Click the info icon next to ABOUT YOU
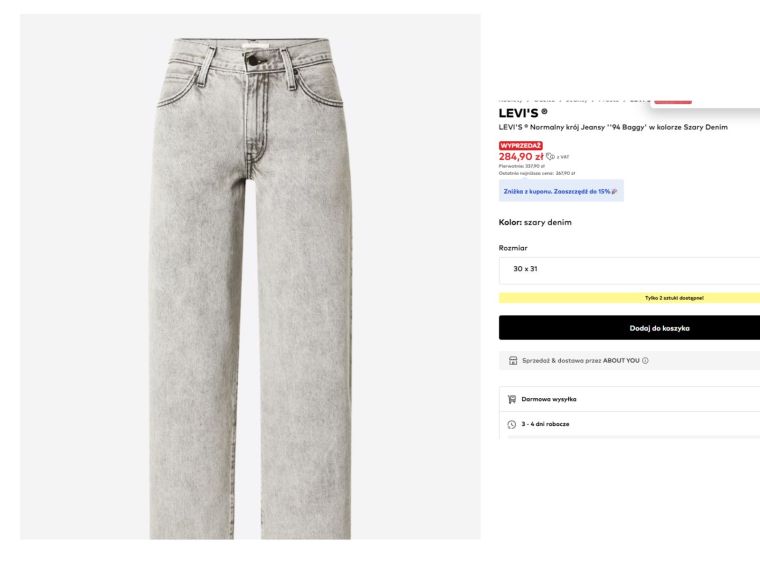The width and height of the screenshot is (760, 570). 646,360
